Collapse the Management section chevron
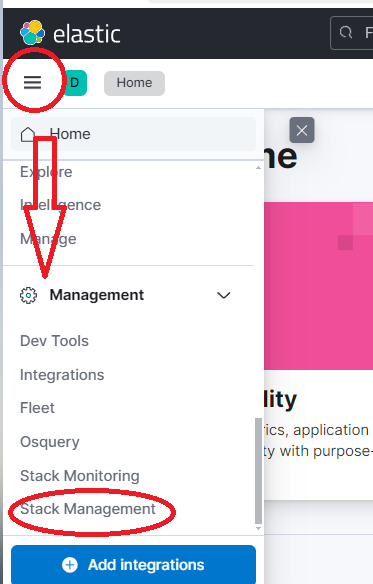373x584 pixels. (x=224, y=295)
